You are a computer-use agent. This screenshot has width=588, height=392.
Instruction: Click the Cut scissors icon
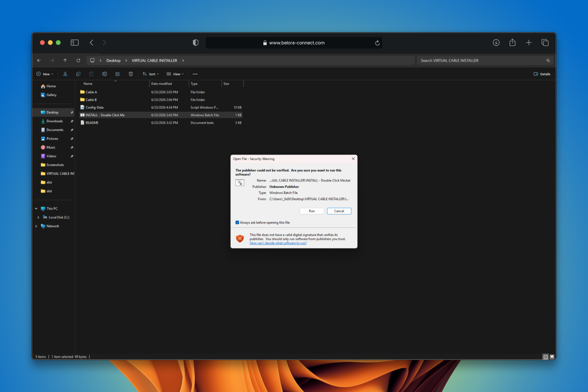pyautogui.click(x=65, y=74)
